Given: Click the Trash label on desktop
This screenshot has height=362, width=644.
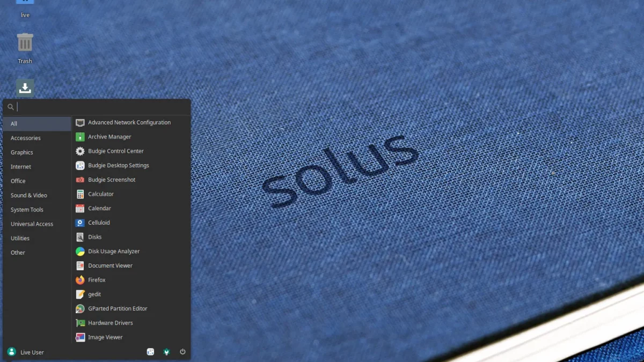Looking at the screenshot, I should [x=25, y=61].
